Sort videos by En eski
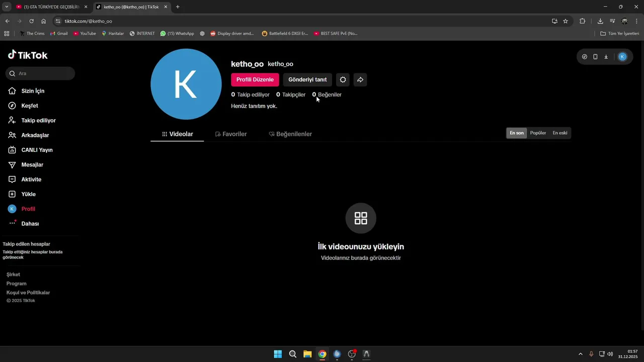 (x=560, y=133)
